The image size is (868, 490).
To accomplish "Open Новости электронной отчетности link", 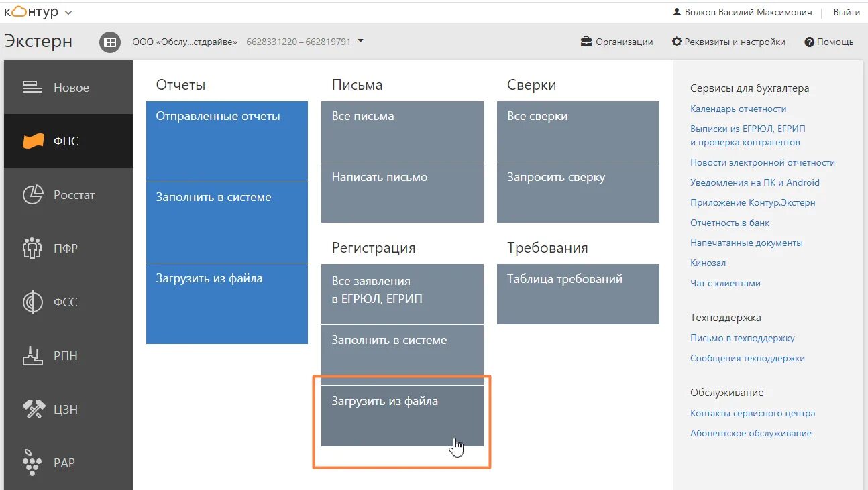I will click(763, 162).
